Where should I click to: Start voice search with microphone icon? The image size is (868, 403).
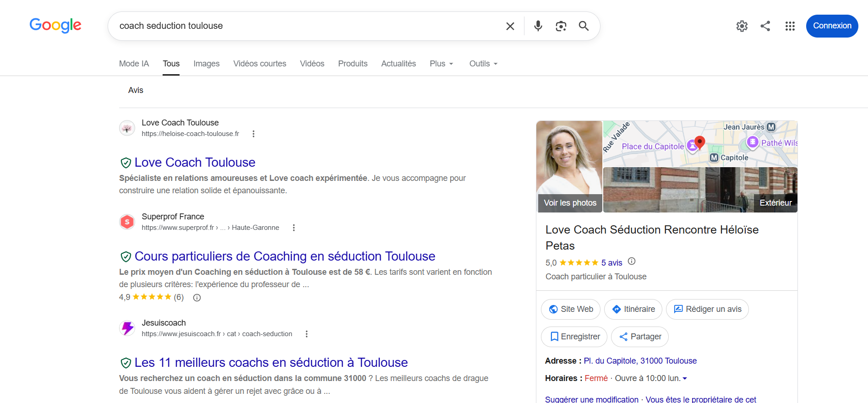coord(538,26)
